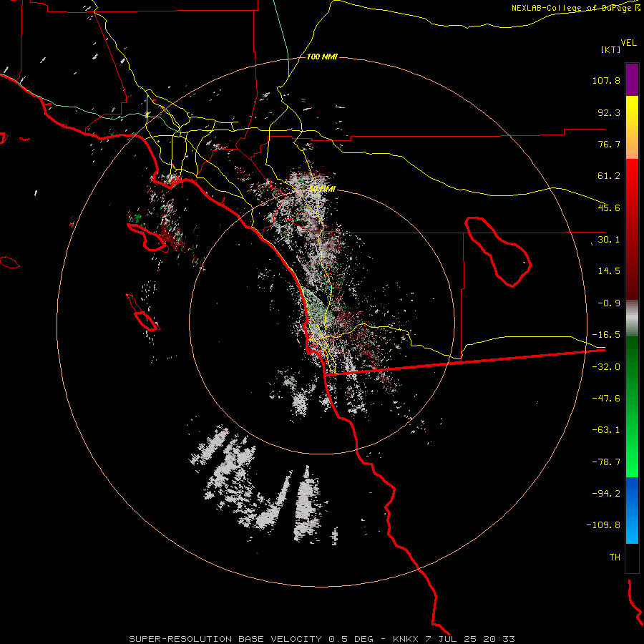The height and width of the screenshot is (644, 644).
Task: Click the KNKX radar station ID
Action: (x=406, y=639)
